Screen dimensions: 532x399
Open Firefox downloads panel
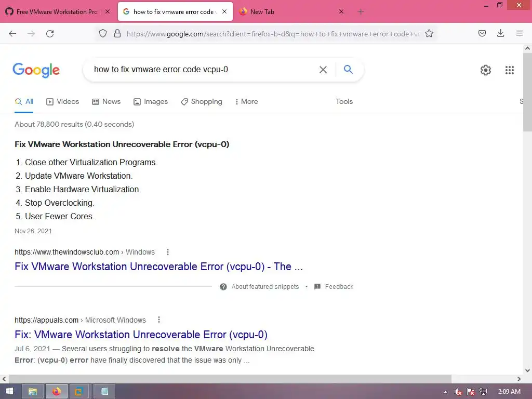pos(500,33)
